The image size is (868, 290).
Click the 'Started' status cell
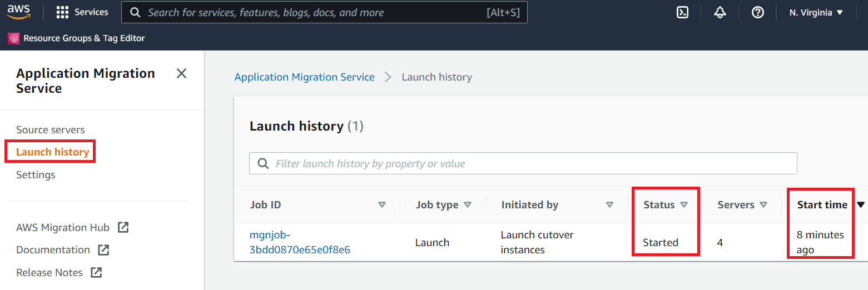(661, 243)
